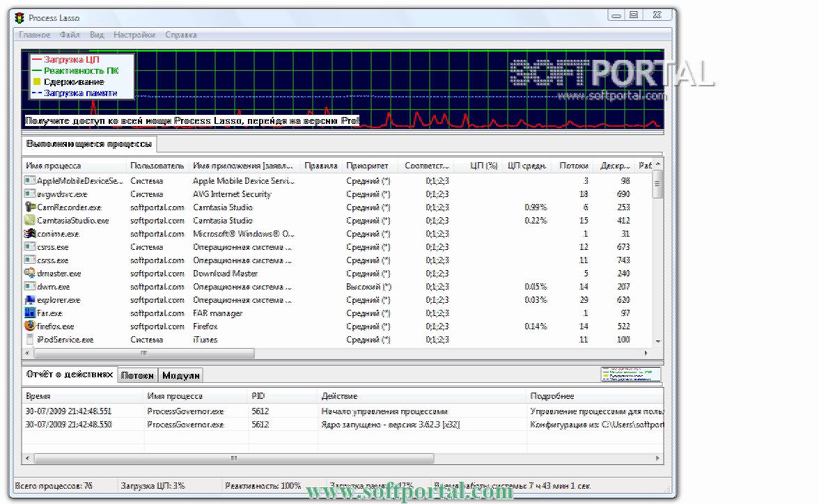The height and width of the screenshot is (504, 819).
Task: Sort by Имя процесса column header
Action: pyautogui.click(x=74, y=166)
